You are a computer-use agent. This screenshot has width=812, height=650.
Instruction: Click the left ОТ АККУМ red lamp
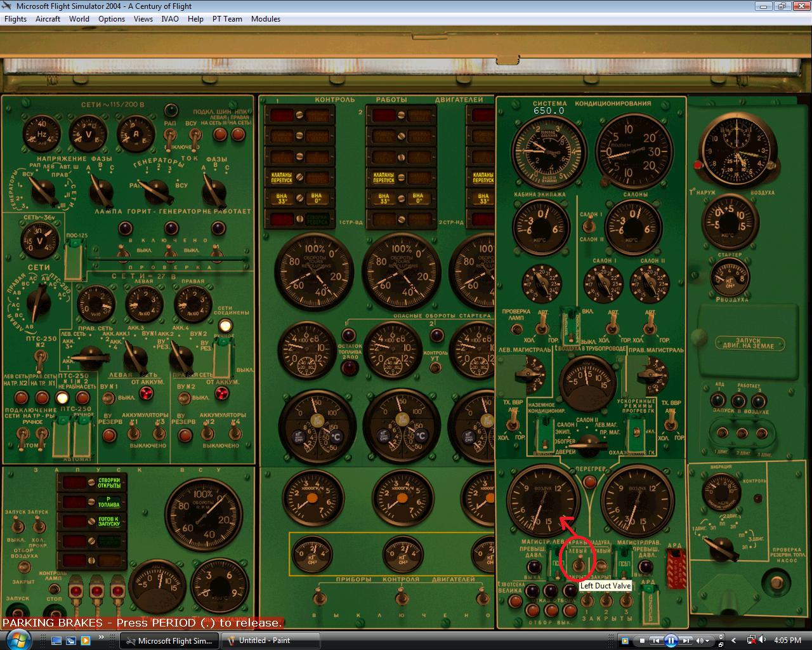147,394
